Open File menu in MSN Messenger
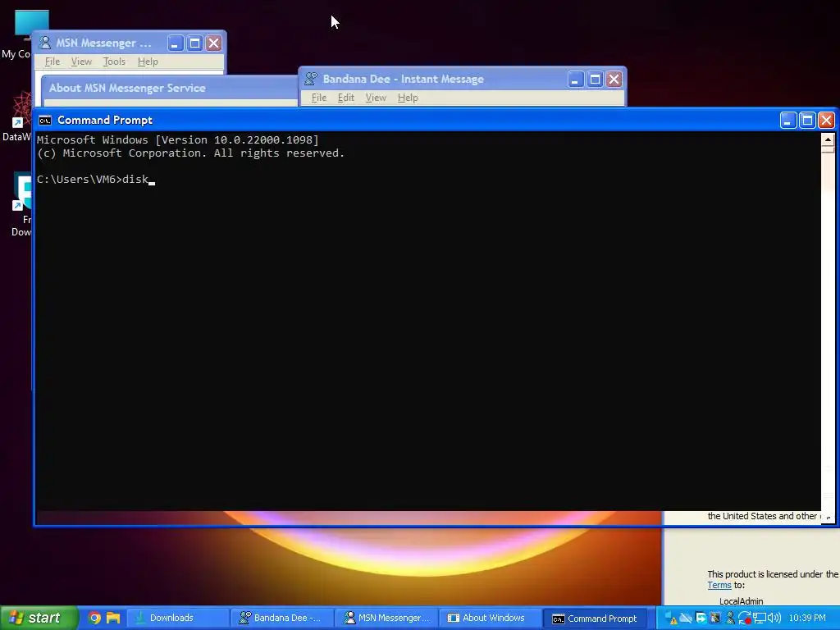The width and height of the screenshot is (840, 630). (52, 62)
